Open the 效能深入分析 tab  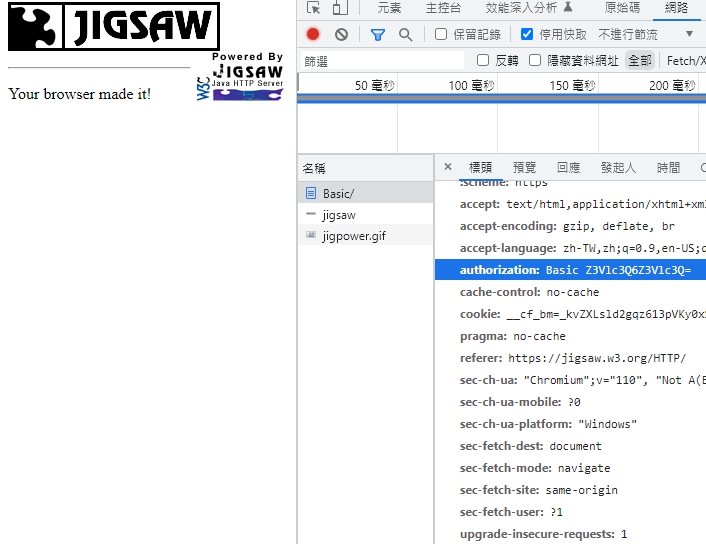[529, 8]
